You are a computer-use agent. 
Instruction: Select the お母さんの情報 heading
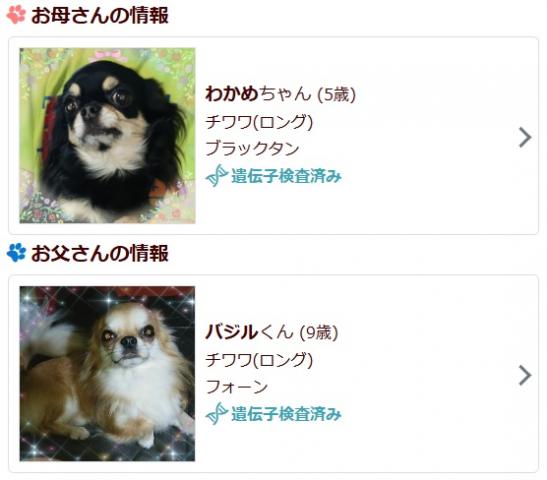point(100,16)
